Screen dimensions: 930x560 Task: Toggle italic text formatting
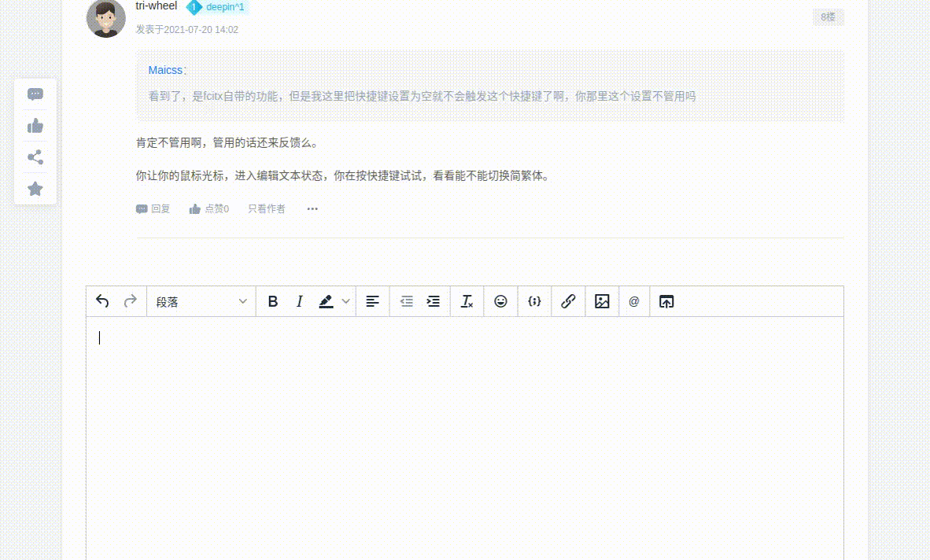(299, 302)
